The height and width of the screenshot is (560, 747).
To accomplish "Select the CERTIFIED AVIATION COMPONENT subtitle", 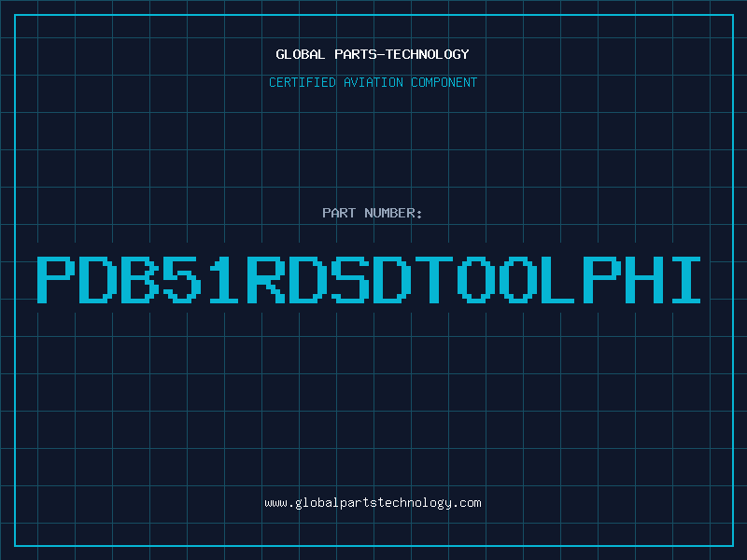I will (x=373, y=82).
